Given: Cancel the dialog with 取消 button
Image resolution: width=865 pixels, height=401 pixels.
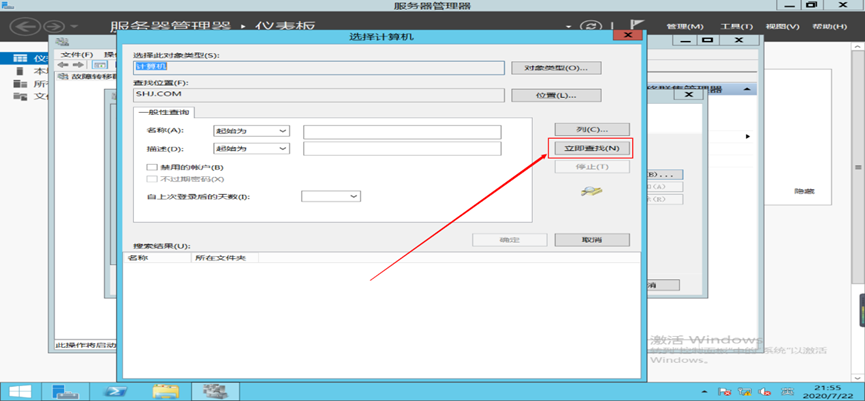Looking at the screenshot, I should [592, 240].
